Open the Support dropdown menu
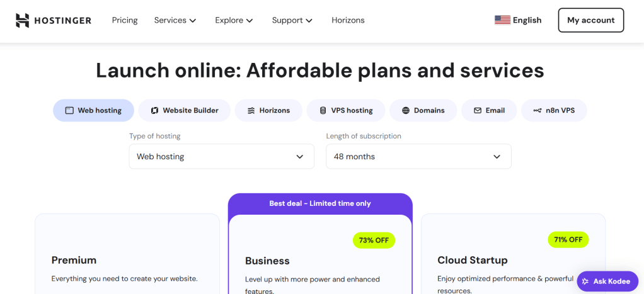 [292, 20]
